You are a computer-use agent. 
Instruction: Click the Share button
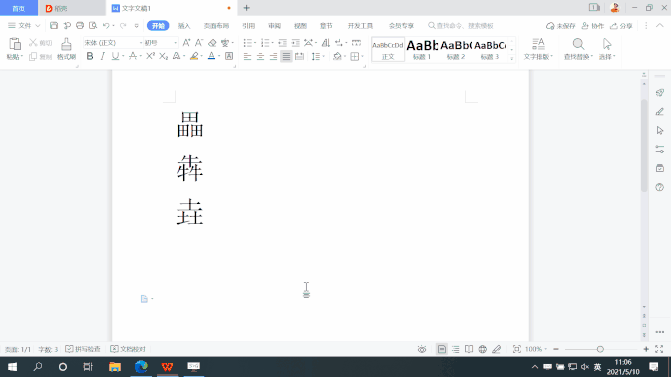[x=621, y=26]
